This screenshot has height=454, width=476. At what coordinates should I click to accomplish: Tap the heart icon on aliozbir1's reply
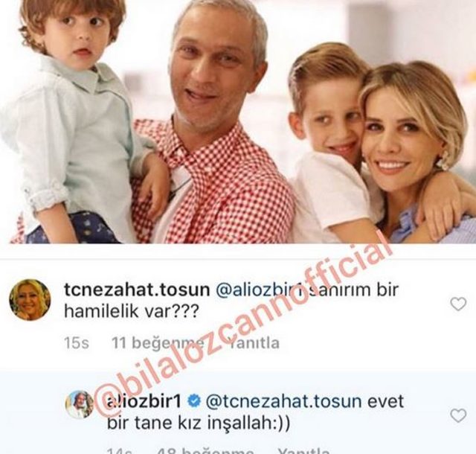(458, 416)
